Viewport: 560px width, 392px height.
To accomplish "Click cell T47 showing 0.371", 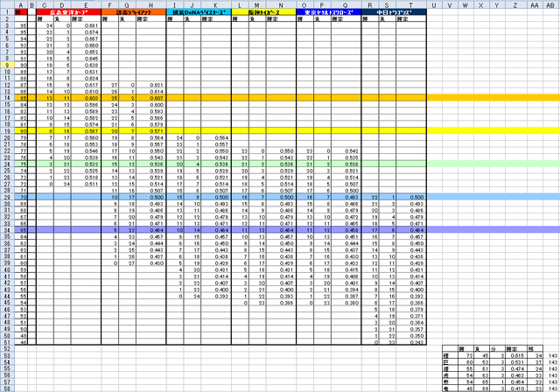I will (x=410, y=316).
